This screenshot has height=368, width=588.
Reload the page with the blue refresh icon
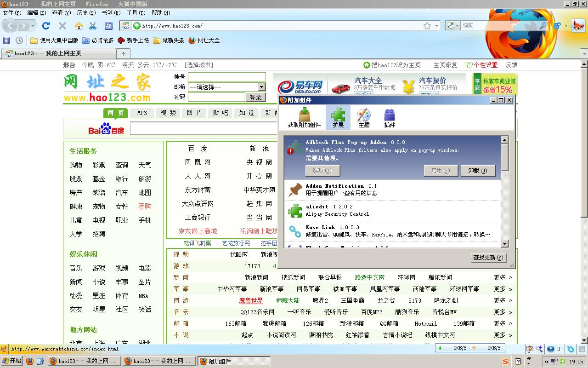46,26
